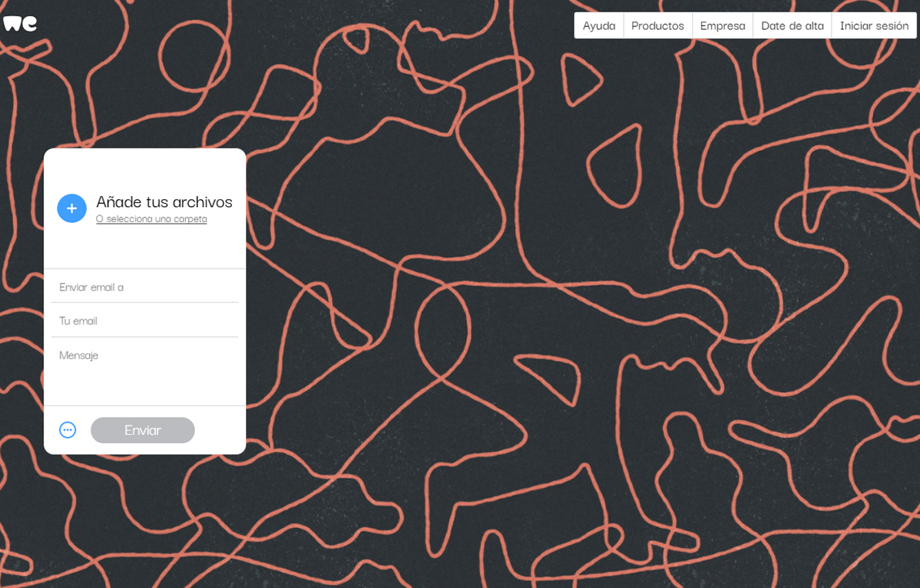
Task: Follow the 'O selecciona una carpeta' link
Action: [151, 219]
